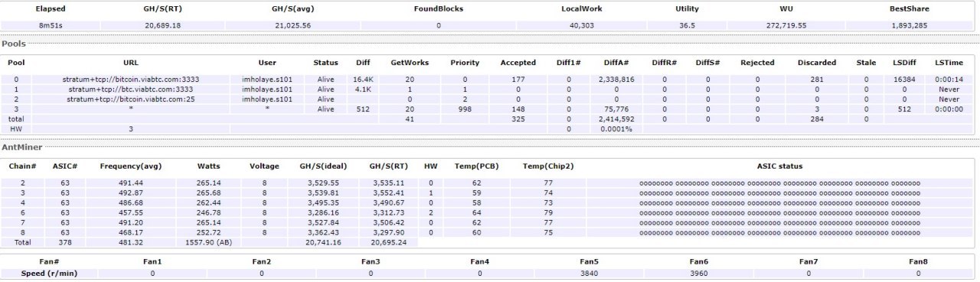
Task: Click the Utility value 36.5
Action: 687,25
